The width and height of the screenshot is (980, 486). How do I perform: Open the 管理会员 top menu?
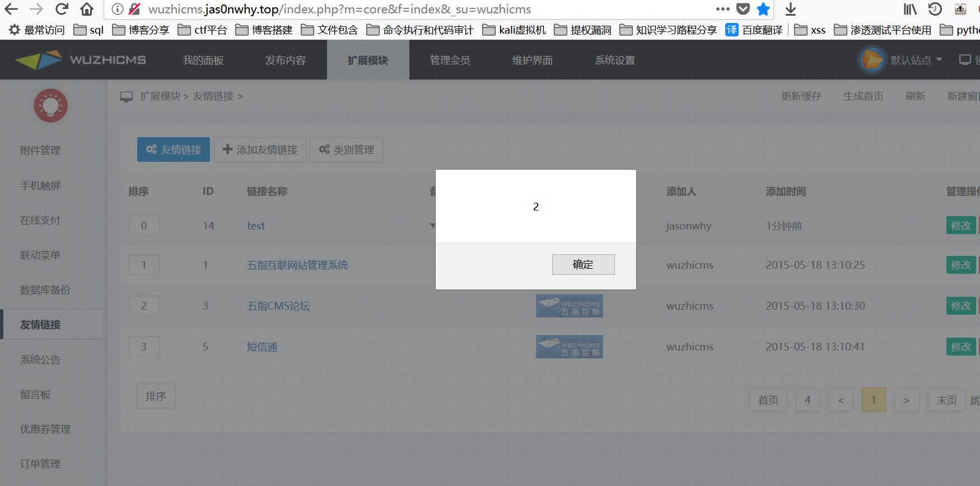450,60
